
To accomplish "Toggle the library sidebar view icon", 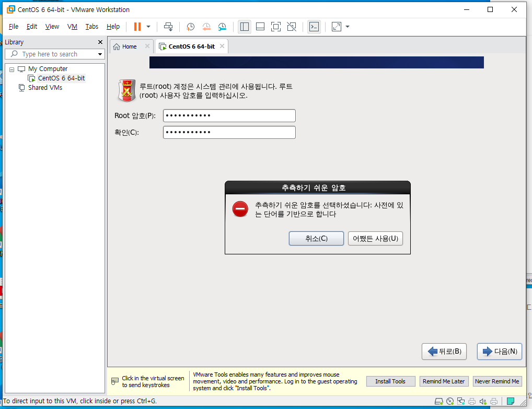I will tap(244, 27).
